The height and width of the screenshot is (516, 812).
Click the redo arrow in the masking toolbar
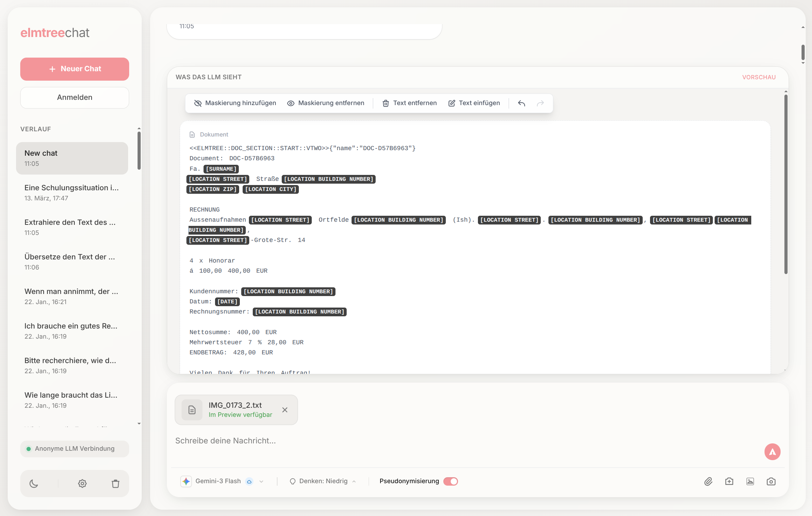coord(540,103)
